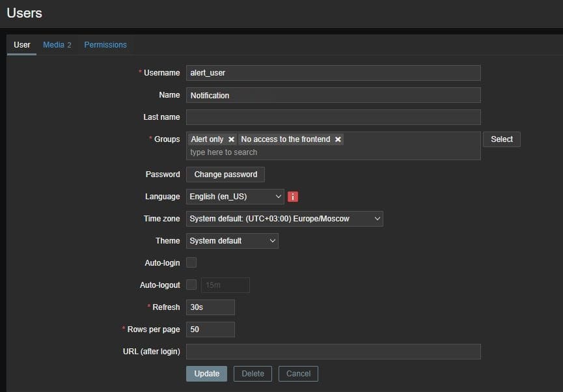The width and height of the screenshot is (563, 392).
Task: Open the Theme dropdown
Action: tap(232, 241)
